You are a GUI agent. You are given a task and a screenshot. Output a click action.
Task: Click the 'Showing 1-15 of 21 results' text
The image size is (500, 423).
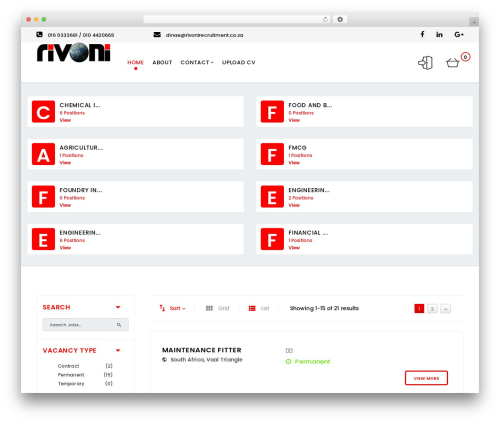click(324, 308)
